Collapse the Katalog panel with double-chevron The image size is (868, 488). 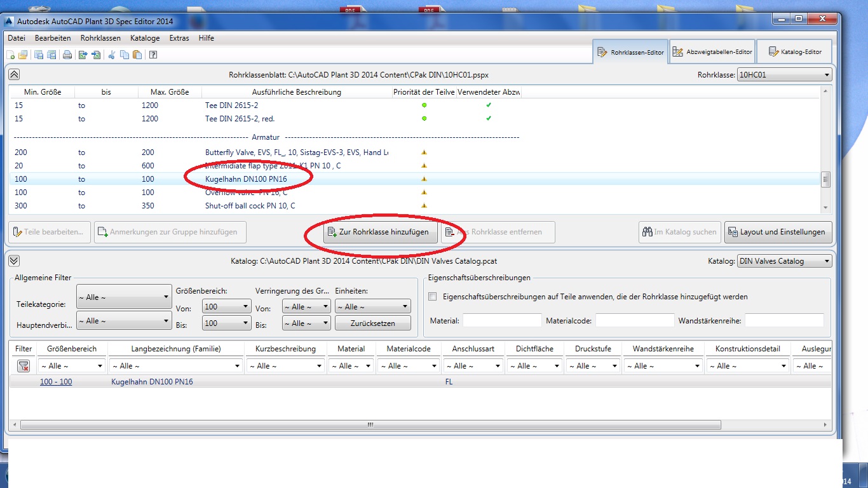14,261
